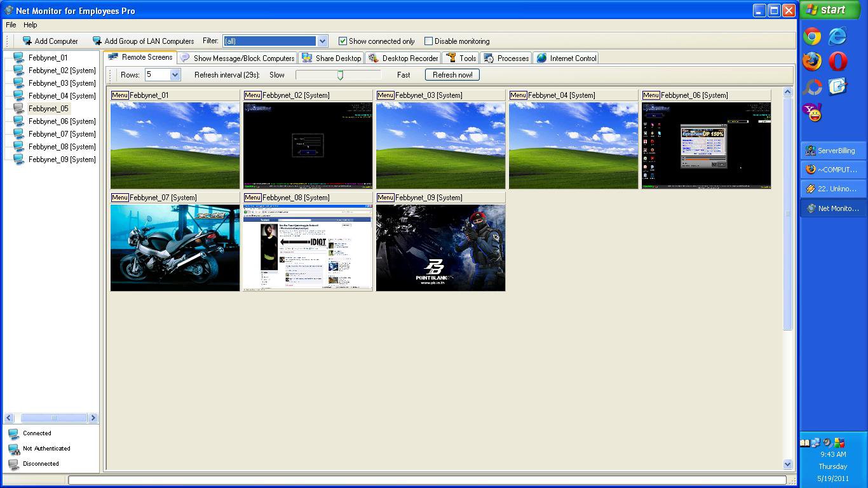
Task: Switch to the 22. Unkno... taskbar window
Action: click(x=832, y=189)
